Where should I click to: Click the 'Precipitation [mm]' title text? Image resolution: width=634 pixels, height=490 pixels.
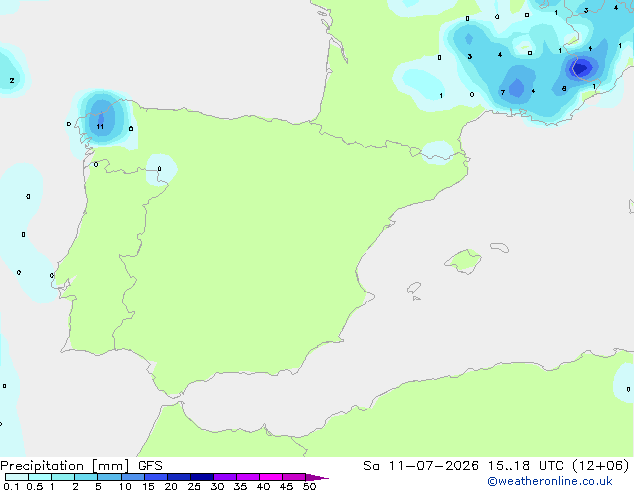65,466
